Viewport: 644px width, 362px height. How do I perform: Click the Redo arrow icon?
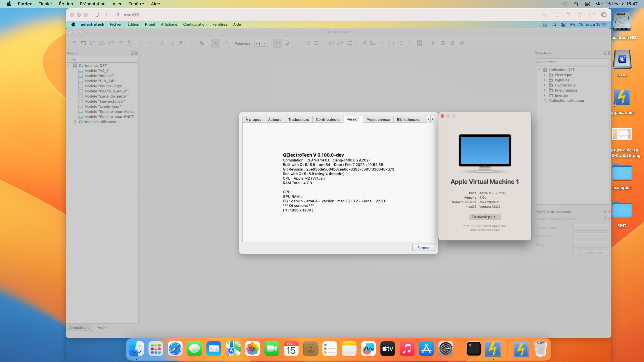coord(151,43)
